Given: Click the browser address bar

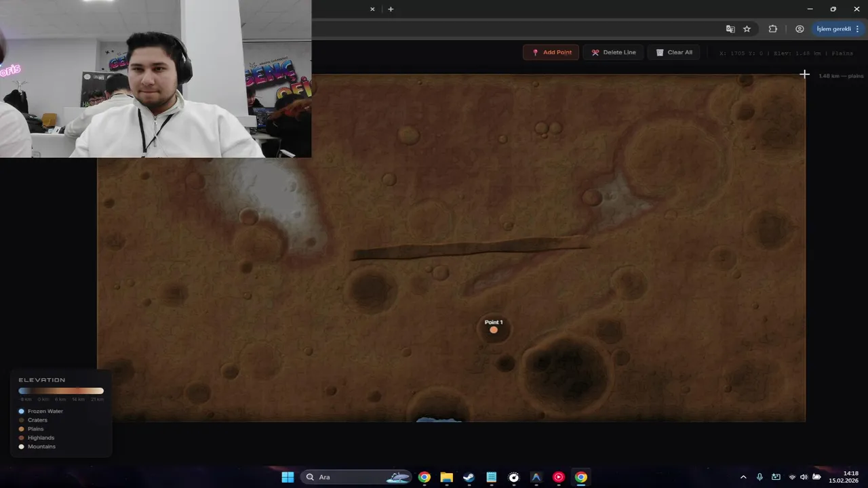Looking at the screenshot, I should click(x=515, y=29).
